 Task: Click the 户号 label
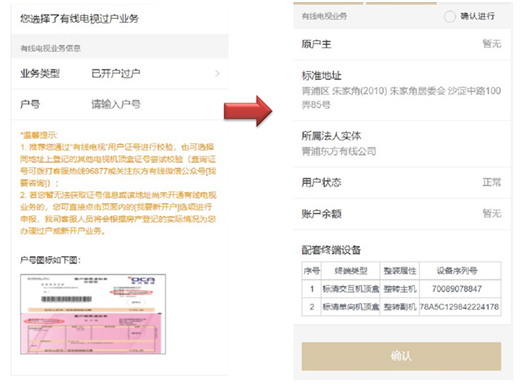pos(30,105)
